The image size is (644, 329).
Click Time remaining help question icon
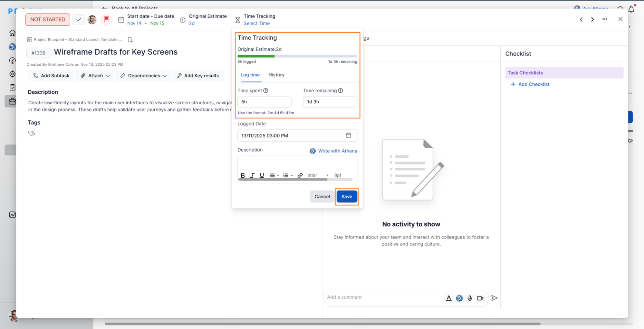pos(341,90)
